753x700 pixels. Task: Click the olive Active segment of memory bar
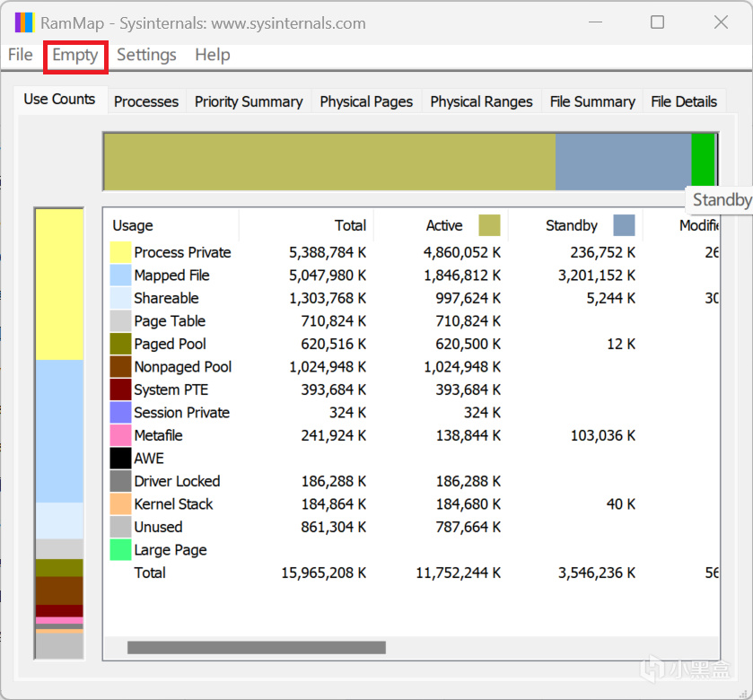[x=330, y=162]
